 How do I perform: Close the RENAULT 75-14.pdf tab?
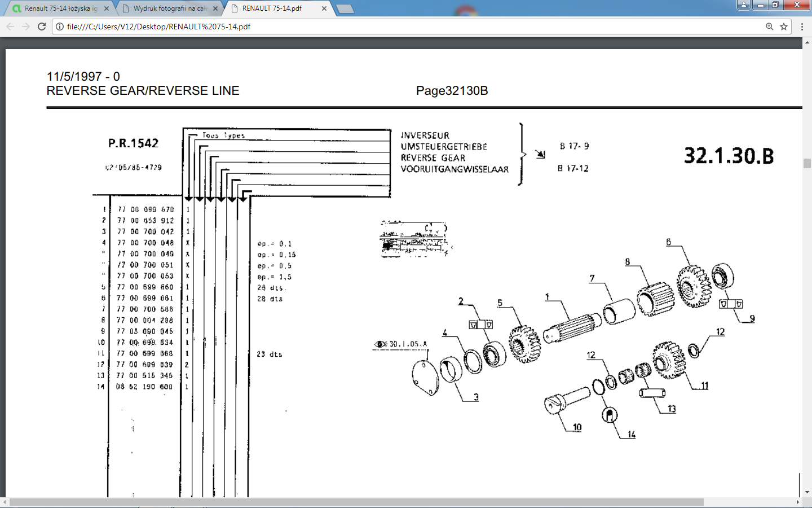[324, 8]
